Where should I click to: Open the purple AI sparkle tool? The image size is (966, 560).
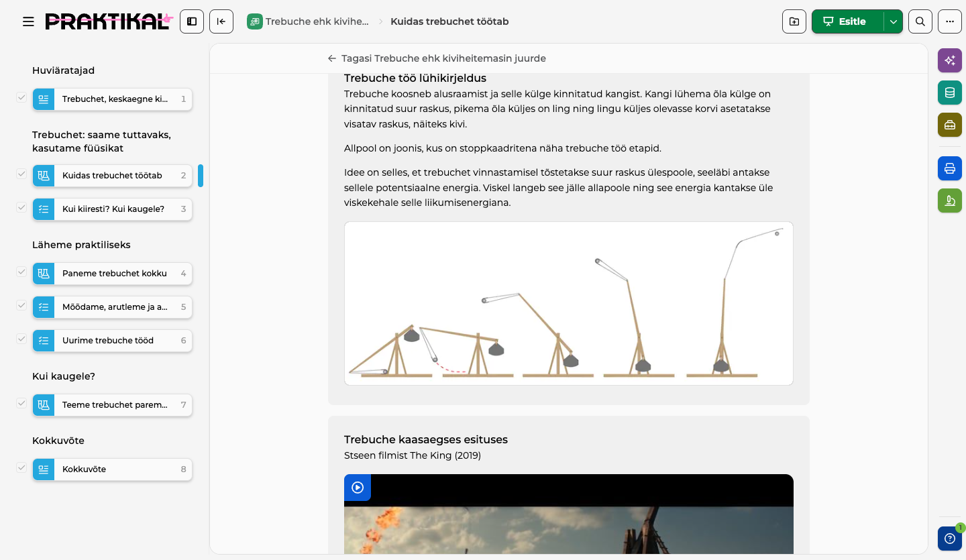tap(950, 60)
